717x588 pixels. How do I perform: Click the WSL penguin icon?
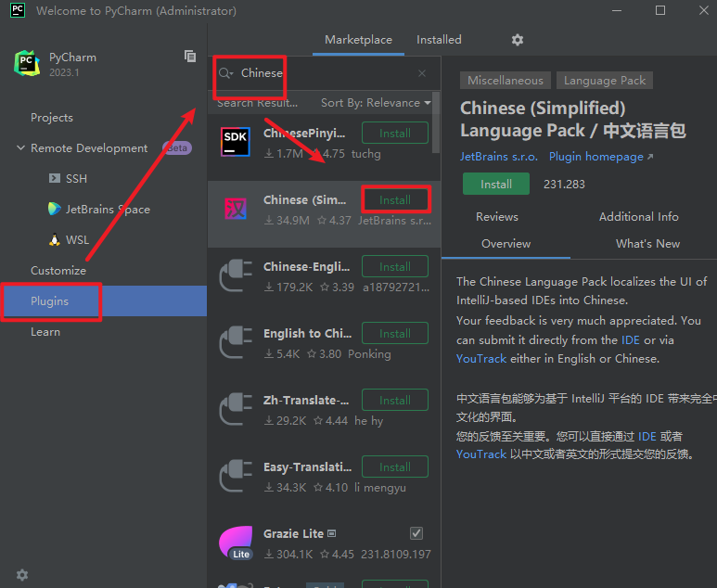tap(55, 239)
